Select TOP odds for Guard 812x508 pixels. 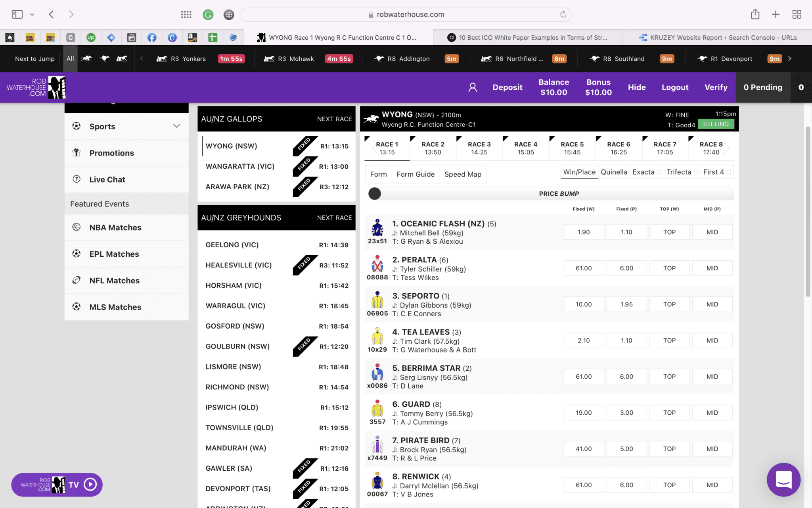pyautogui.click(x=669, y=413)
